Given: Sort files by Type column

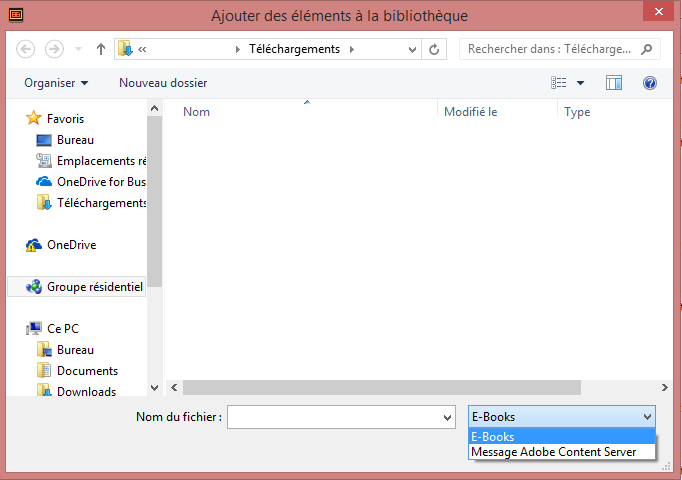Looking at the screenshot, I should click(x=577, y=112).
